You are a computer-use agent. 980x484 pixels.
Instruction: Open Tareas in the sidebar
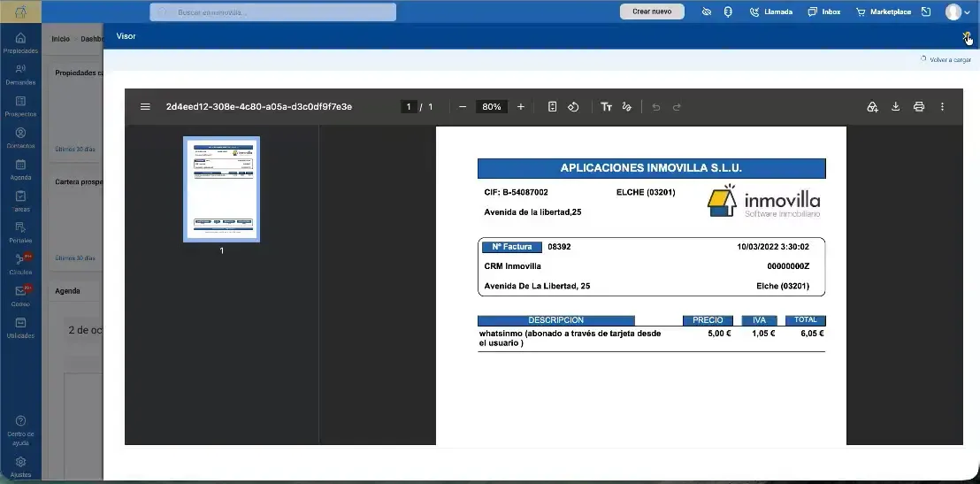coord(20,202)
